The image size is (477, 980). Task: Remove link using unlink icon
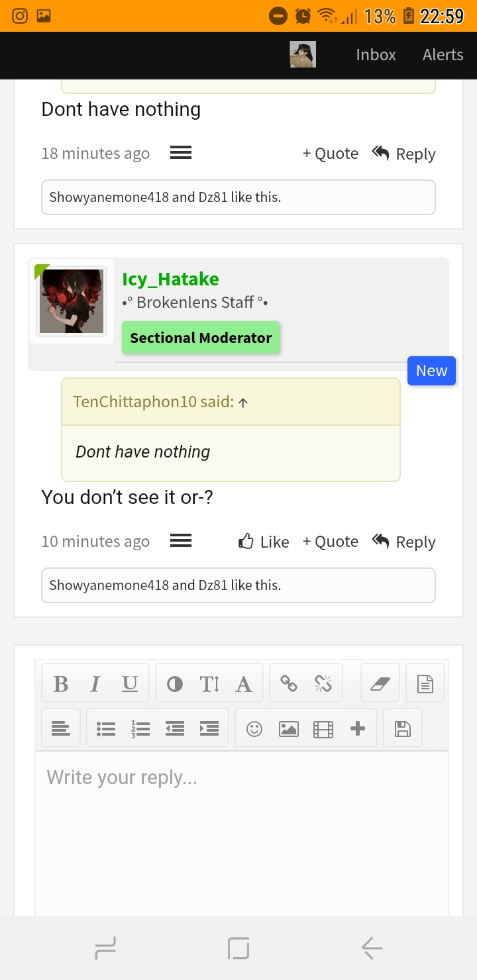(323, 683)
